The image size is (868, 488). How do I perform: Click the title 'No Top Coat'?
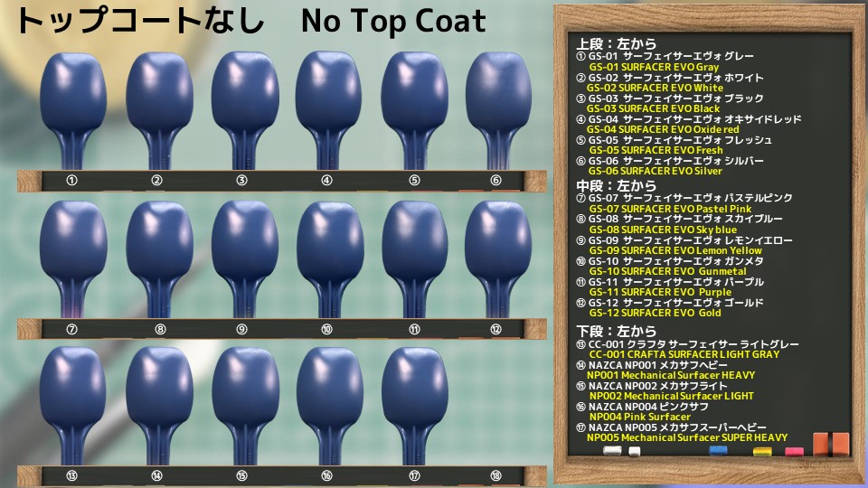pyautogui.click(x=393, y=21)
